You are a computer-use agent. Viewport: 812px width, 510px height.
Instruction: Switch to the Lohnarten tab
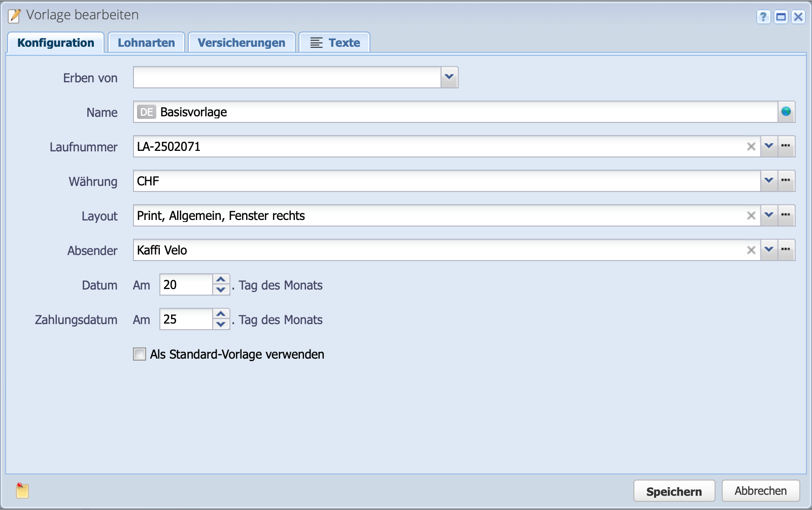click(146, 43)
